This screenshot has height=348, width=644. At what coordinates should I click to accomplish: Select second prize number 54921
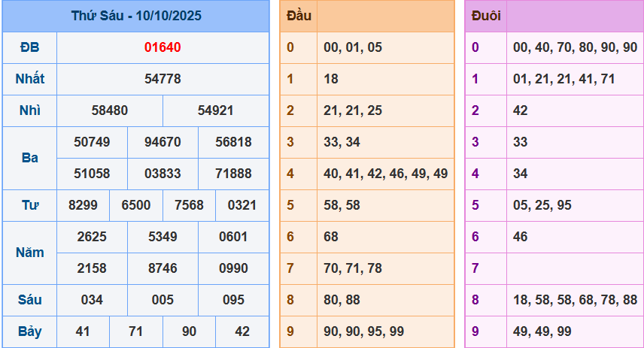pyautogui.click(x=216, y=110)
